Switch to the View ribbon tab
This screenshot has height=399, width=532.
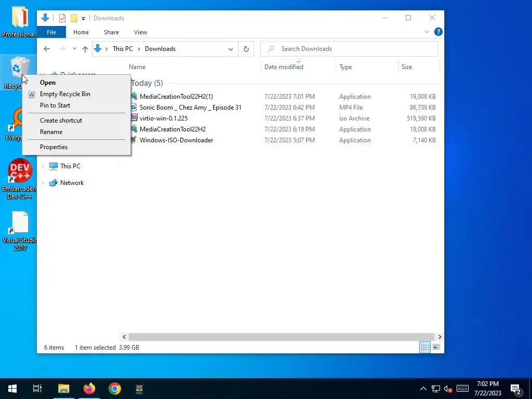(x=140, y=32)
